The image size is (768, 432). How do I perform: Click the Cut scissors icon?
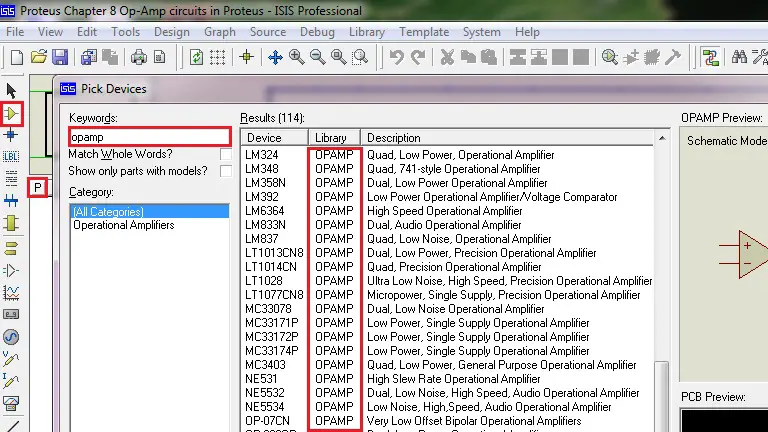click(447, 57)
